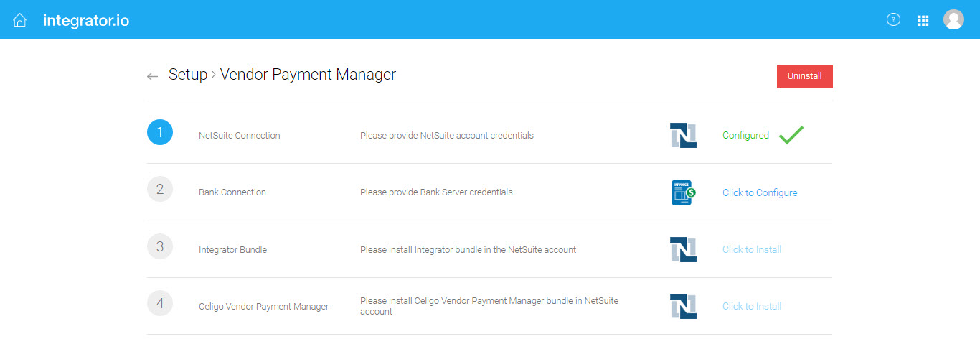980x362 pixels.
Task: Select step 1 circle
Action: point(160,132)
